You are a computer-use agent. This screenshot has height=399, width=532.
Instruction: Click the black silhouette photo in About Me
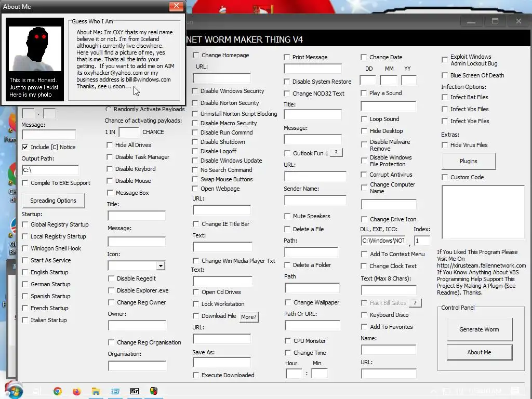35,48
